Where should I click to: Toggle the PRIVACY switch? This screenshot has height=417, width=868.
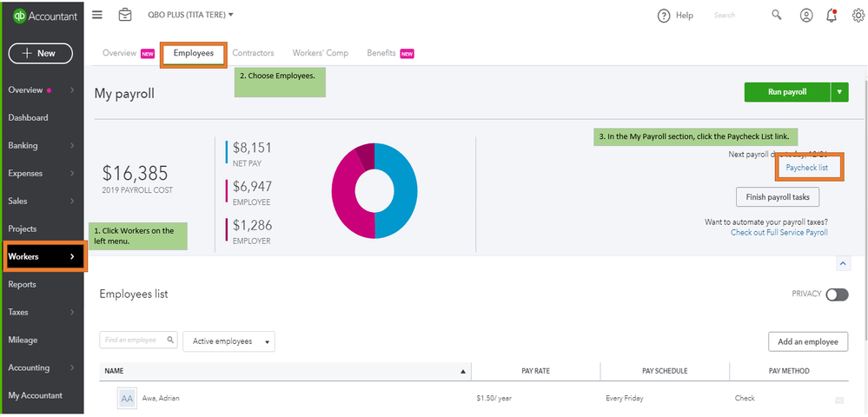(837, 295)
